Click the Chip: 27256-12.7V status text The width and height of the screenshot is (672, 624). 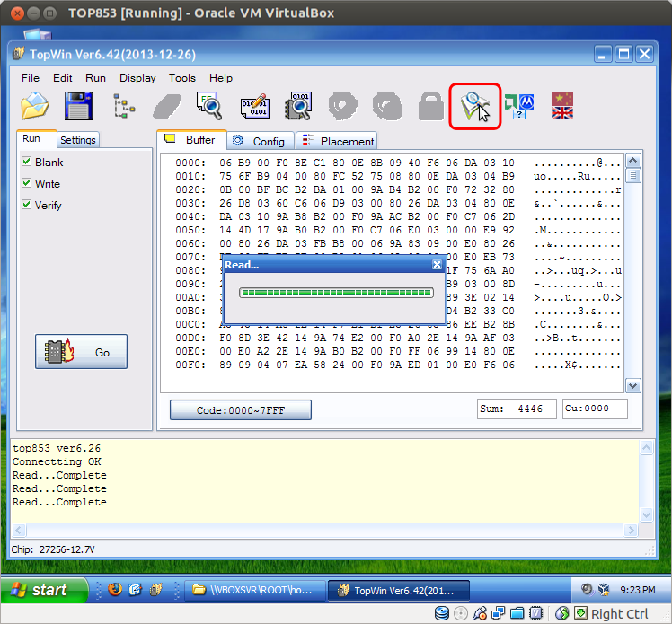tap(53, 549)
